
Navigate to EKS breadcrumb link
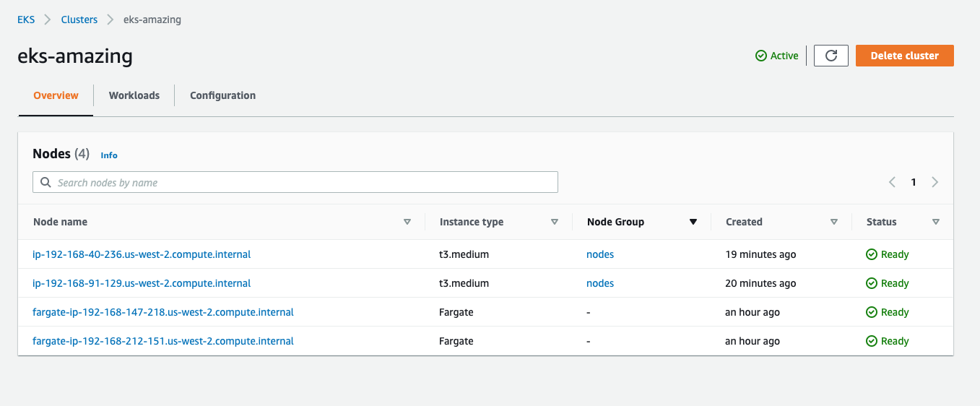(26, 20)
